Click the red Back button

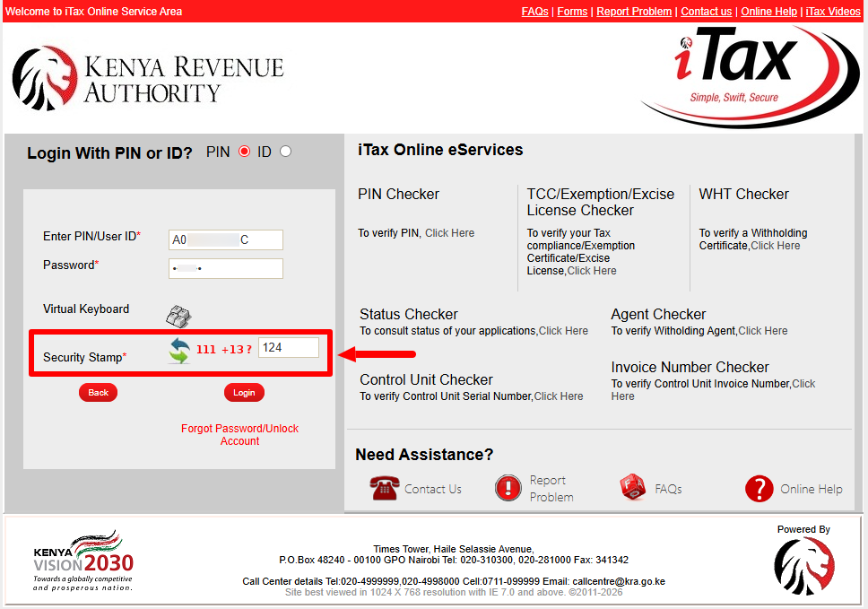(98, 393)
